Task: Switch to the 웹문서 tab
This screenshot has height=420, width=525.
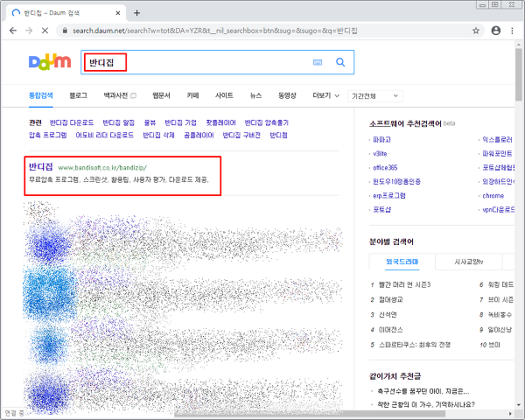Action: pos(161,95)
